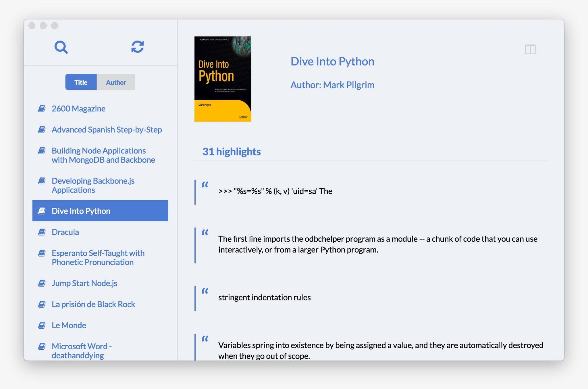Click the refresh sync icon
The height and width of the screenshot is (389, 588).
[138, 47]
